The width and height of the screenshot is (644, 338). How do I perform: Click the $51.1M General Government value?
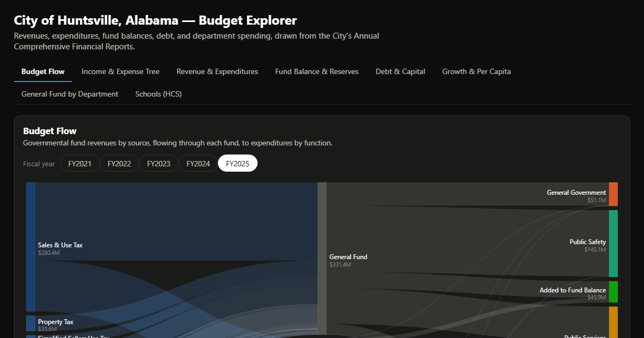596,200
